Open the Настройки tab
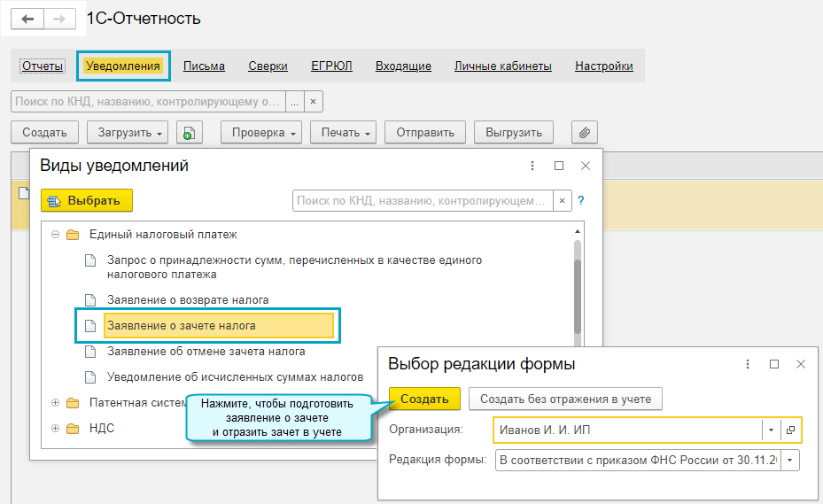 pyautogui.click(x=603, y=66)
